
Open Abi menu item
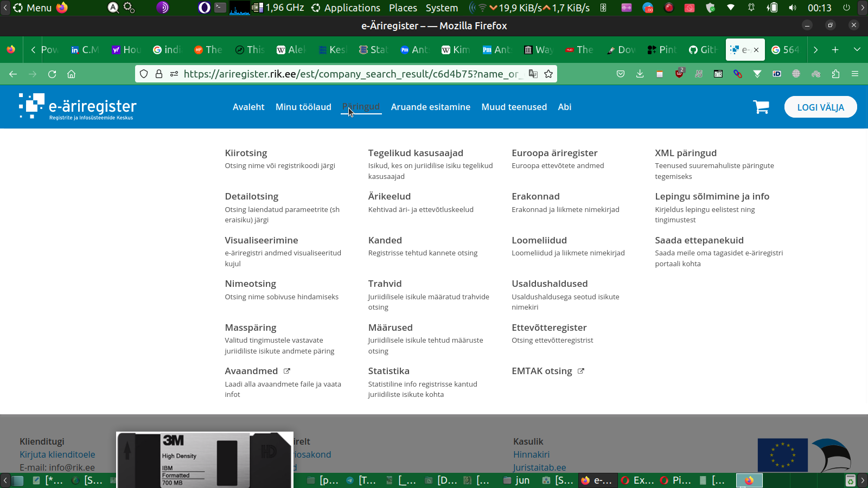coord(565,107)
